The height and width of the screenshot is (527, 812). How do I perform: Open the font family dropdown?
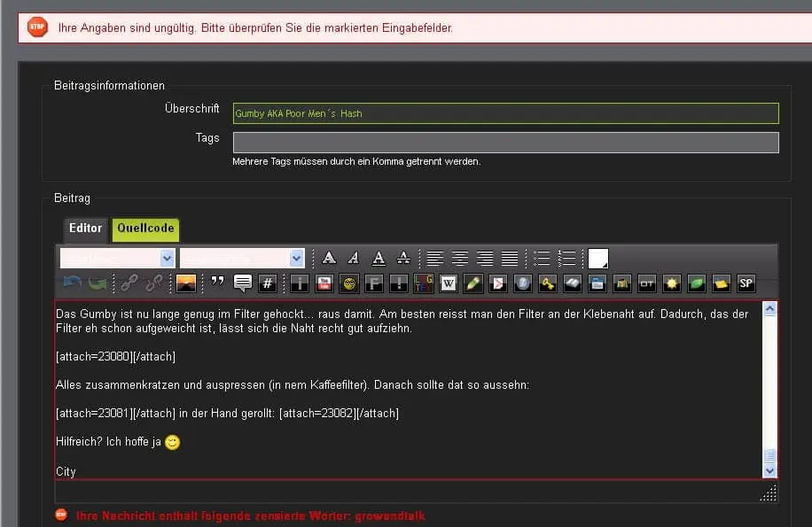pos(117,258)
